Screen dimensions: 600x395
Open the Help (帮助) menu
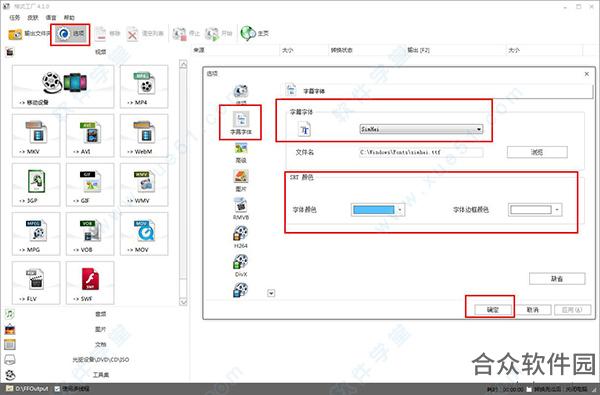69,18
